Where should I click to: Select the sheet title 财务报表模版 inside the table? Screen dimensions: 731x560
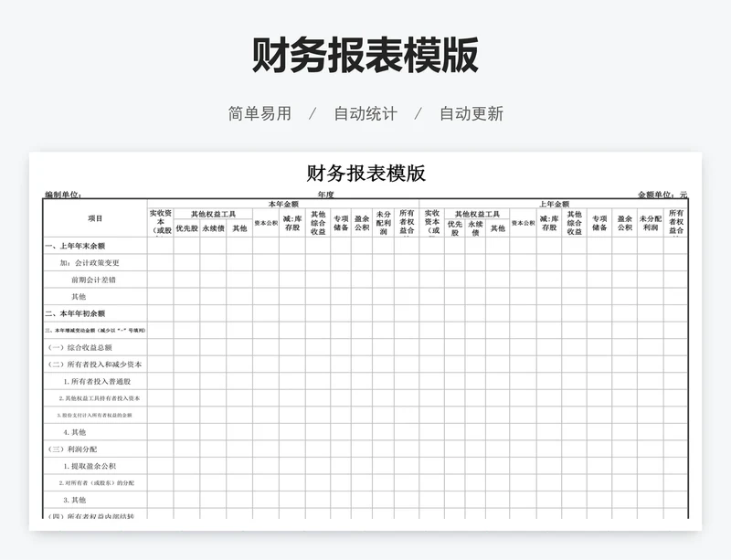366,173
